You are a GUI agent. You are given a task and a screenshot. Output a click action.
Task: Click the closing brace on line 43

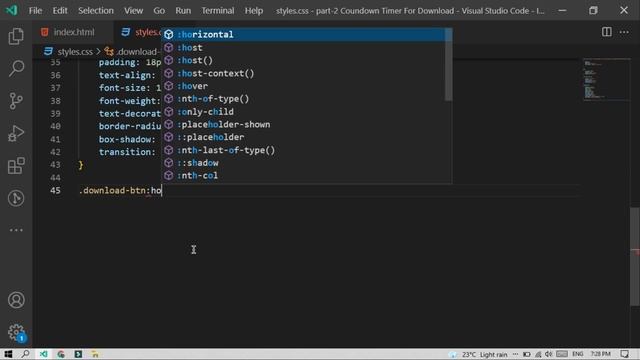[x=81, y=165]
